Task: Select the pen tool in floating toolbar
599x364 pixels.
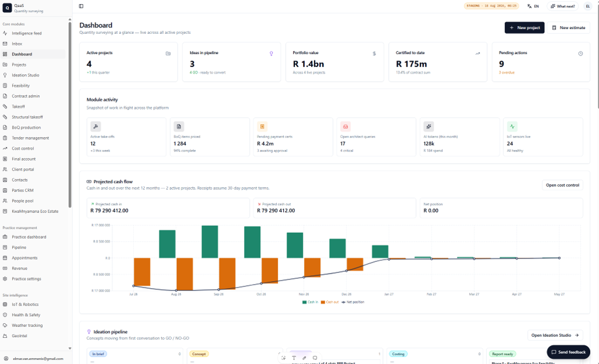Action: pos(305,358)
